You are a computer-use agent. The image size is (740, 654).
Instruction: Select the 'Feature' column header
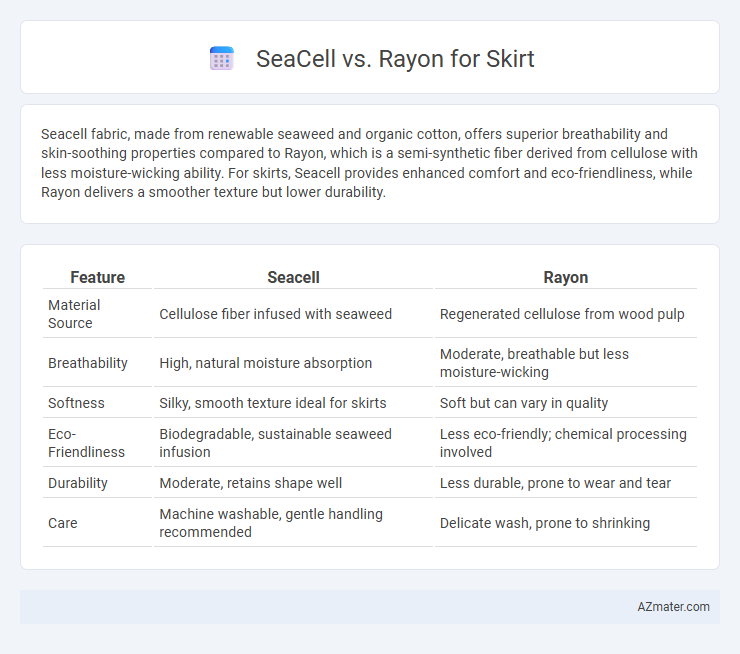98,277
